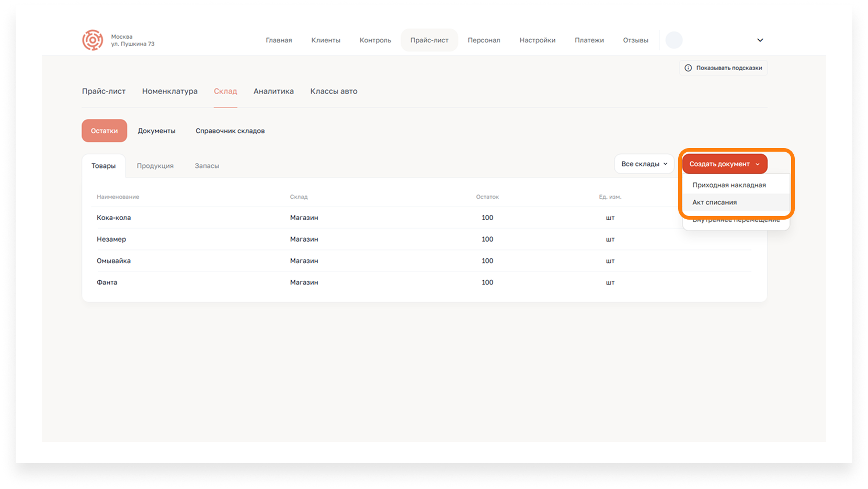
Task: Click the Остаток column header
Action: [487, 197]
